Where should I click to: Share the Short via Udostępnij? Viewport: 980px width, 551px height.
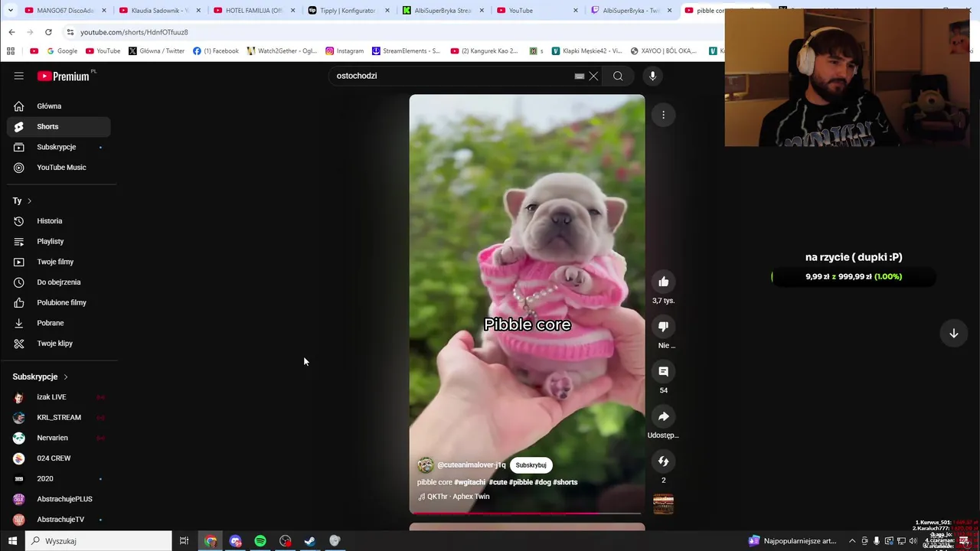click(664, 416)
